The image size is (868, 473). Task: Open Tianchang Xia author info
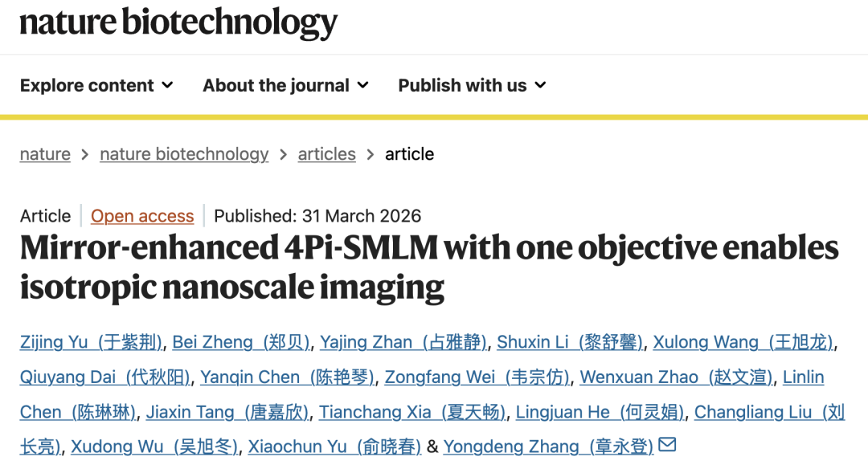point(412,412)
